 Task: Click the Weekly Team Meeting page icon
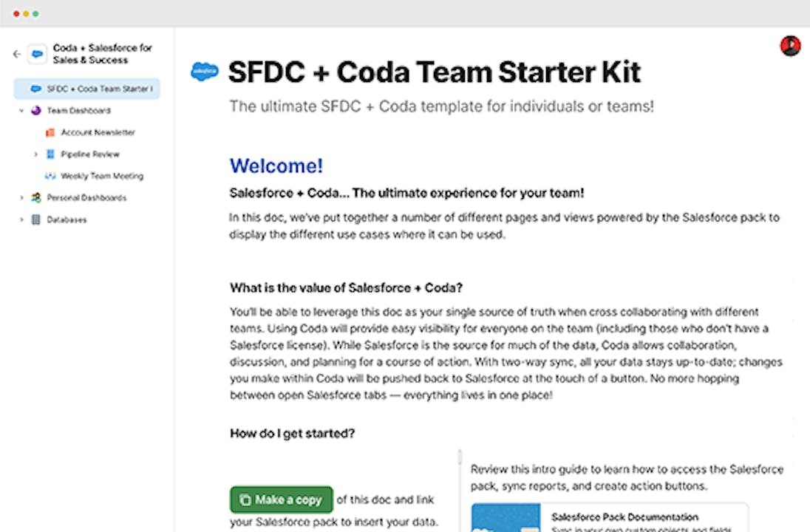[50, 177]
